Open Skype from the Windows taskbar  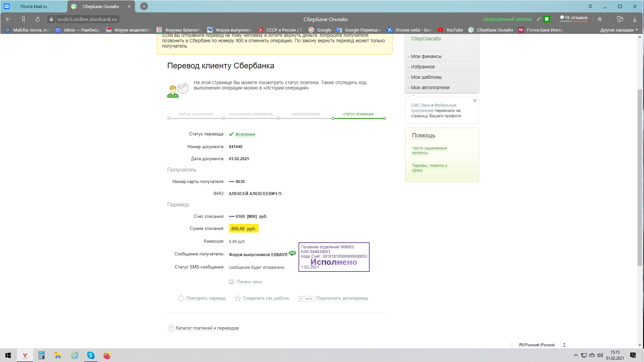click(91, 355)
